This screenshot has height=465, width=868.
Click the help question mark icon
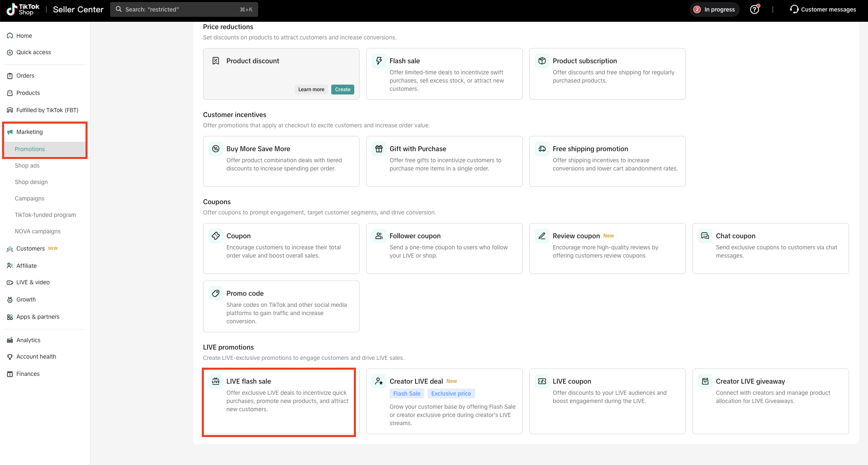[x=754, y=9]
